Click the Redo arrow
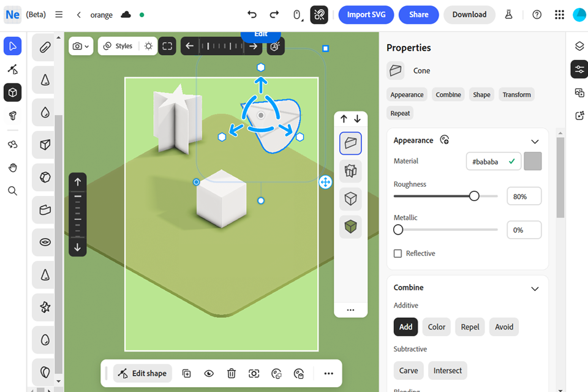 pyautogui.click(x=274, y=15)
